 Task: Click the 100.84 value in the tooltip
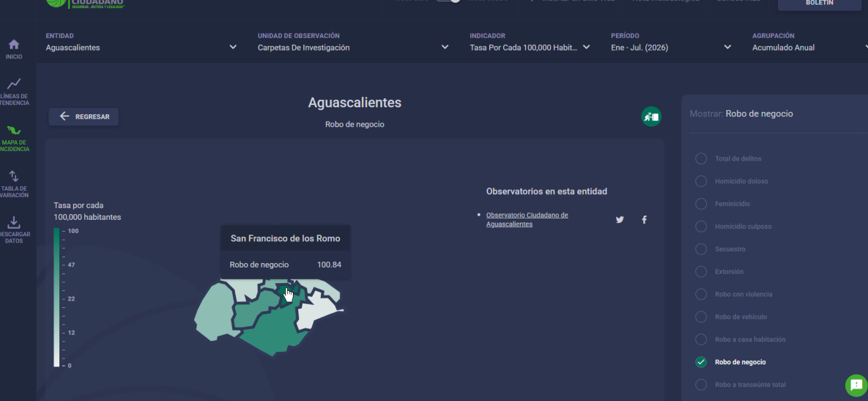(329, 265)
